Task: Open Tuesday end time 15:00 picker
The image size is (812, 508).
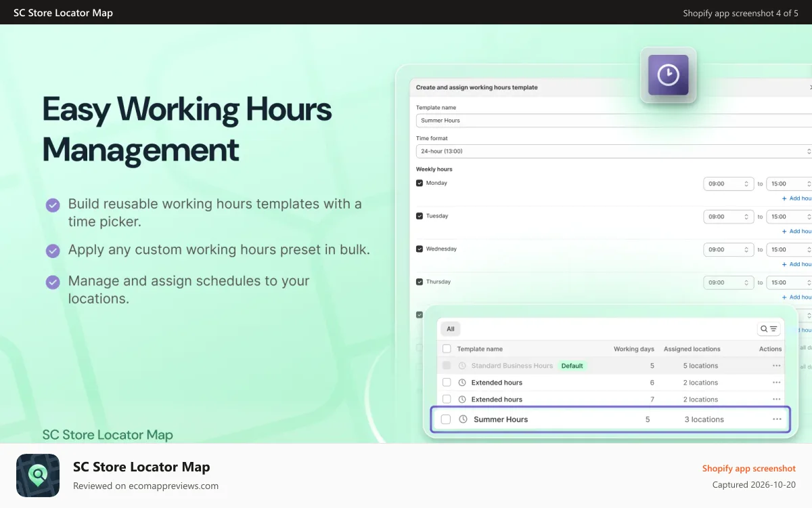Action: click(789, 217)
